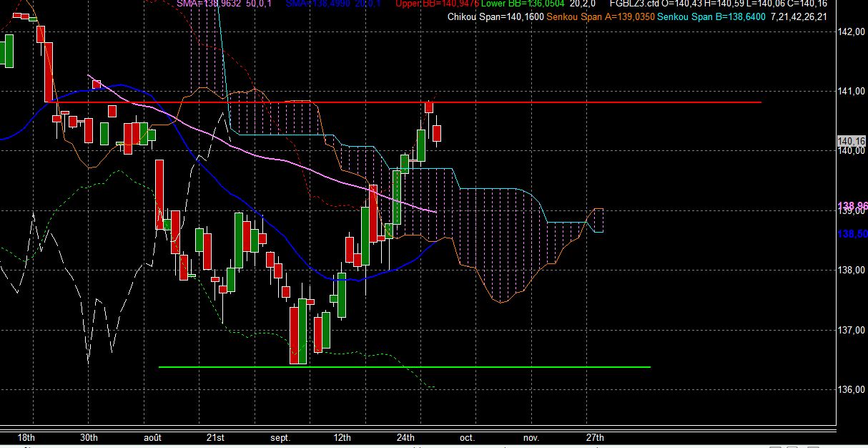Click the 21st date label on time axis
This screenshot has height=448, width=868.
click(215, 437)
